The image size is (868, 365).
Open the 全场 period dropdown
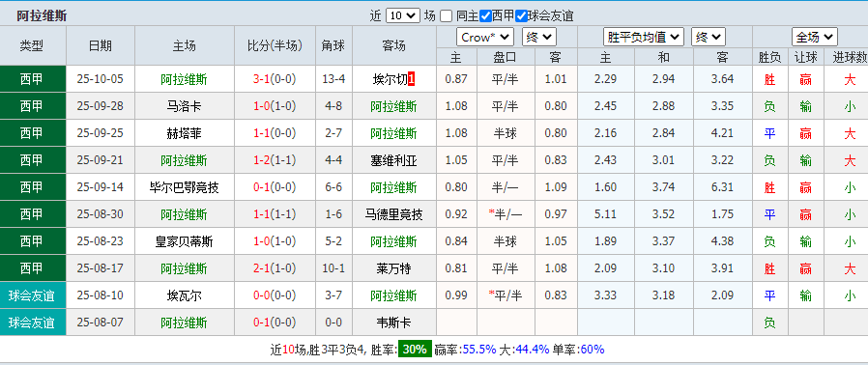pyautogui.click(x=814, y=37)
